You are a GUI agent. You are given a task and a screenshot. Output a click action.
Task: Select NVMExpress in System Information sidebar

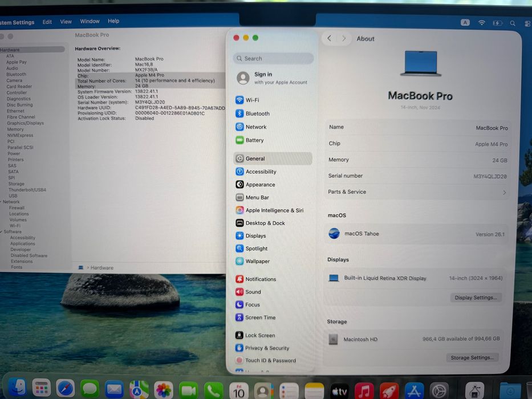pyautogui.click(x=21, y=136)
